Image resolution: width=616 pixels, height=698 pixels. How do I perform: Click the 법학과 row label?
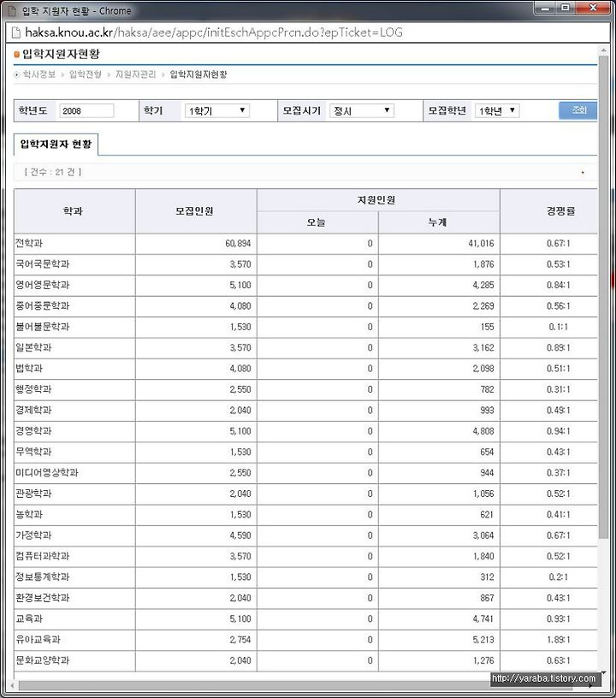click(29, 369)
